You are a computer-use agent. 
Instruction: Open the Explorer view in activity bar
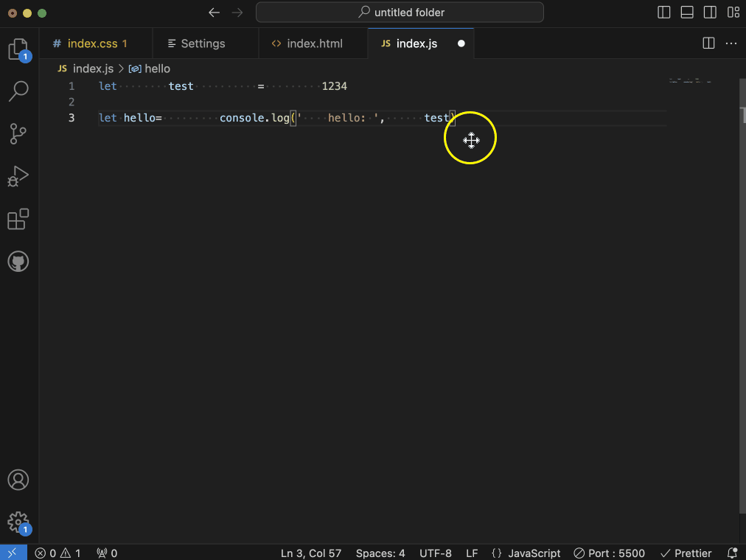(x=18, y=50)
